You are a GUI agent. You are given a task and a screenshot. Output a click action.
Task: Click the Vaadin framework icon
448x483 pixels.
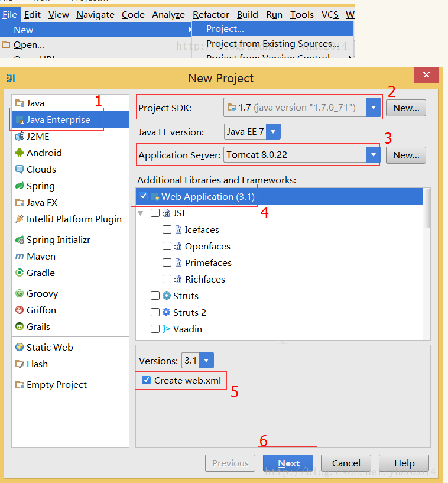click(166, 329)
